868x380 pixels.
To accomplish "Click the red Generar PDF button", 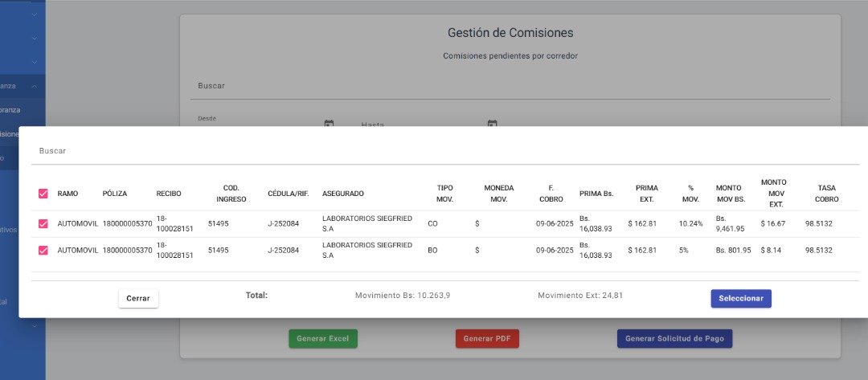I will [x=487, y=338].
